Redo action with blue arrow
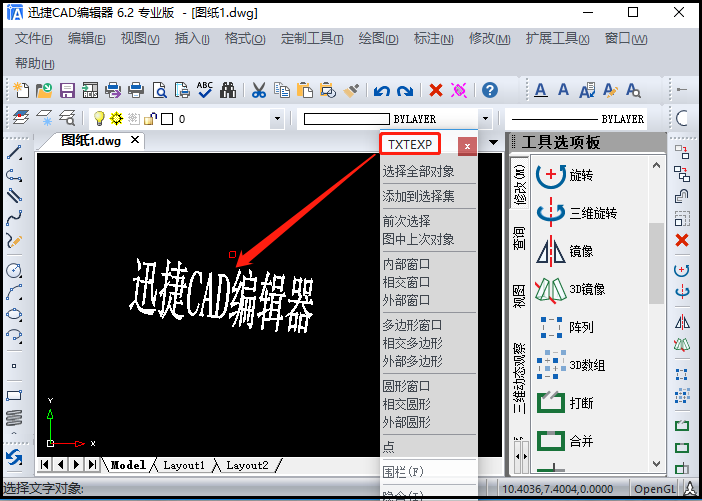Screen dimensions: 702x501 click(405, 91)
